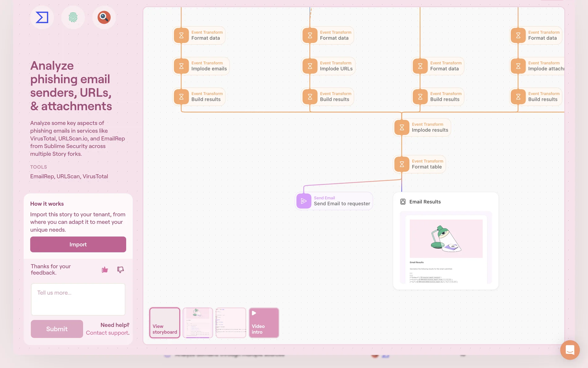Viewport: 588px width, 368px height.
Task: Select the Send Email to requester action icon
Action: (x=304, y=201)
